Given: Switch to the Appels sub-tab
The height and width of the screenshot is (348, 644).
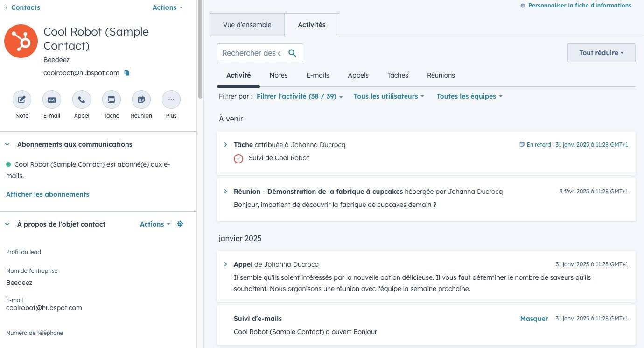Looking at the screenshot, I should (x=358, y=75).
